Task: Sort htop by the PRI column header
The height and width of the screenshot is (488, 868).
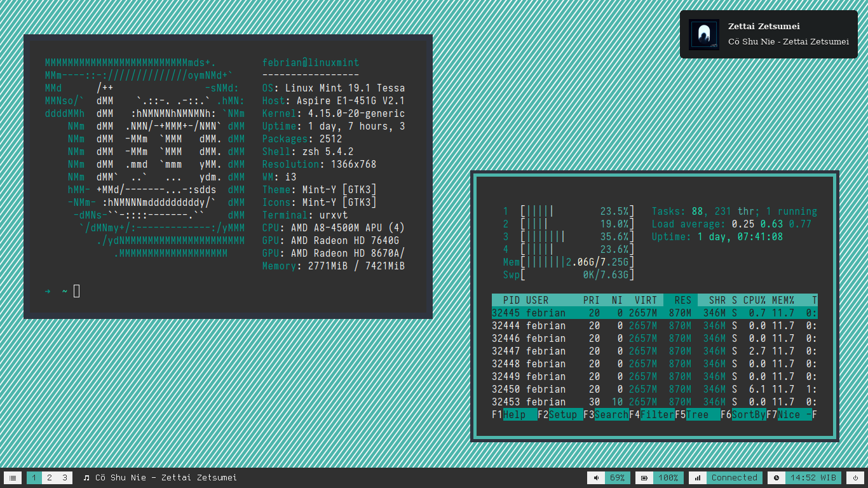Action: (x=592, y=300)
